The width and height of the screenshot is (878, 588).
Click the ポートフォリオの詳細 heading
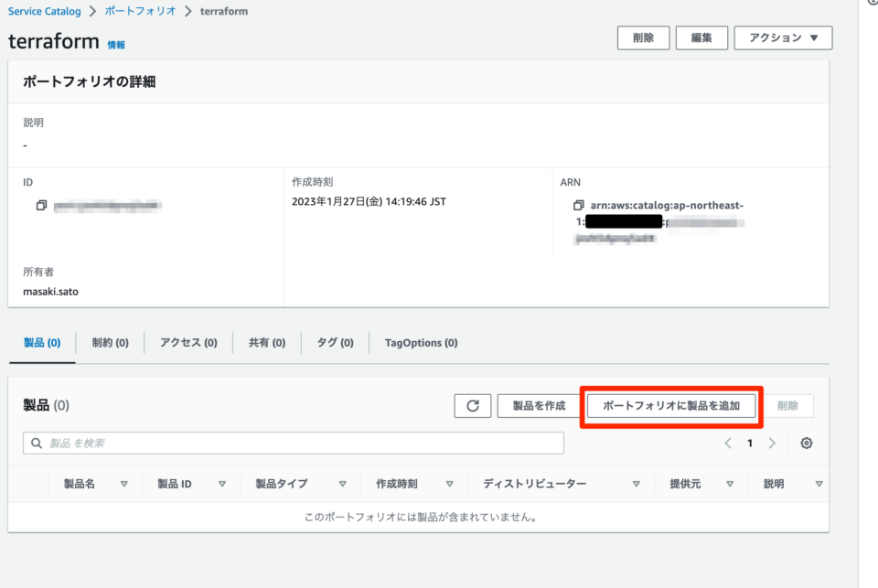click(x=89, y=81)
